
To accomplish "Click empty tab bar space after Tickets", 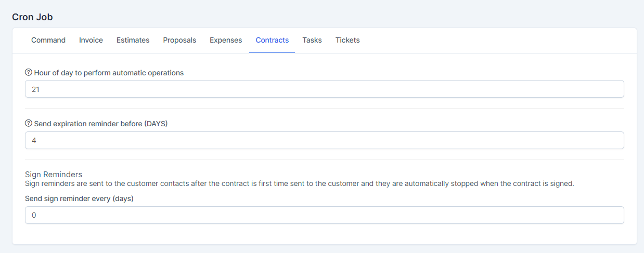I will [x=494, y=40].
